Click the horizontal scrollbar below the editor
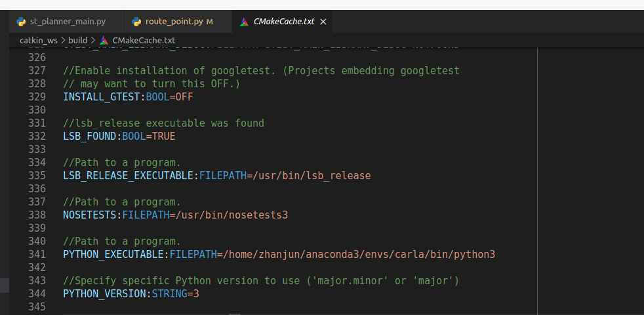Screen dimensions: 644x315 (x=235, y=313)
